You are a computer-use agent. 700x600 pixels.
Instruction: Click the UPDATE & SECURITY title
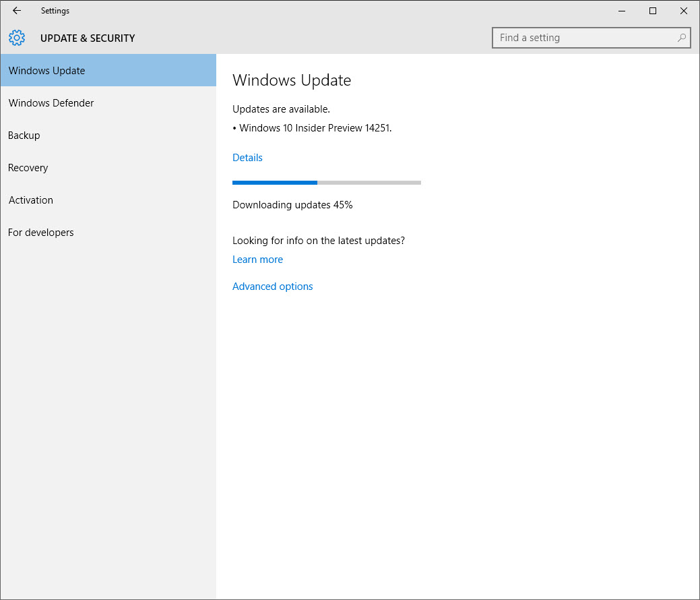click(x=88, y=38)
